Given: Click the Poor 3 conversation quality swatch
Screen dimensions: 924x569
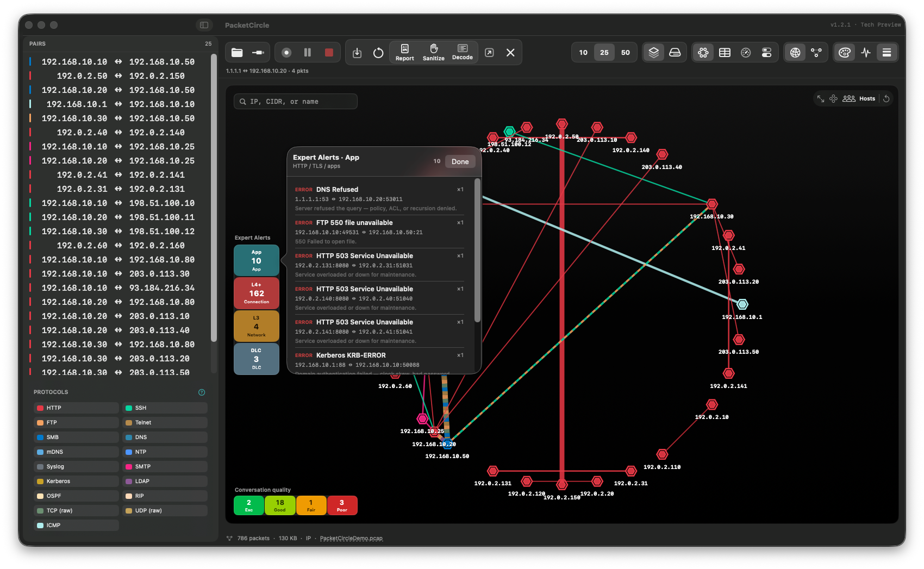Looking at the screenshot, I should click(x=342, y=505).
